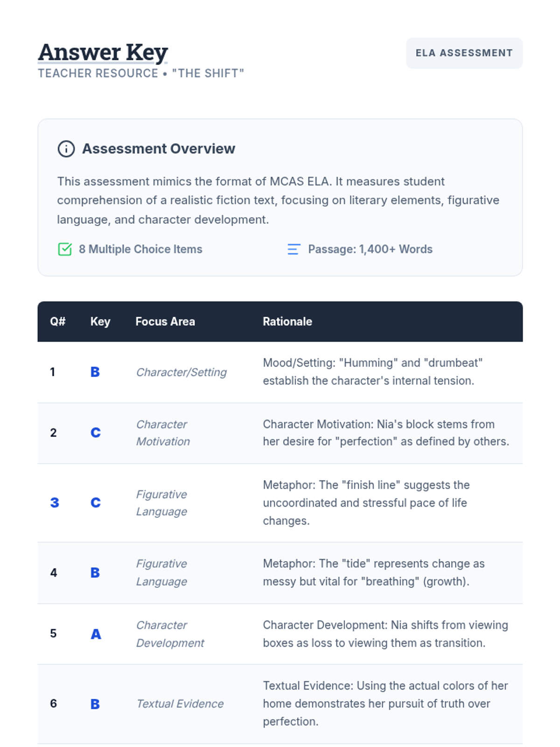Click answer key letter B for question 1
The image size is (560, 747).
95,372
